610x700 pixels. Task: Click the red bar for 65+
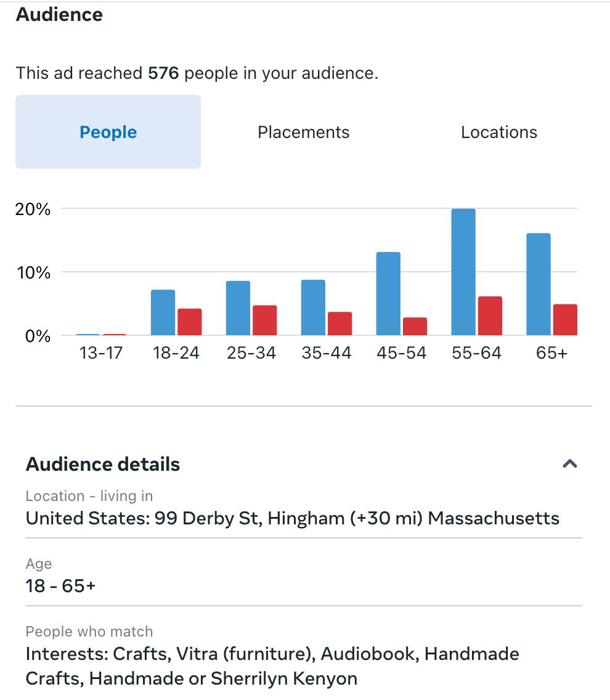565,320
